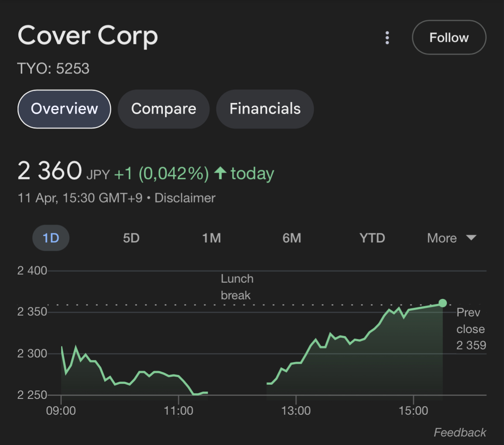Click the Cover Corp title
This screenshot has height=445, width=504.
pos(88,36)
